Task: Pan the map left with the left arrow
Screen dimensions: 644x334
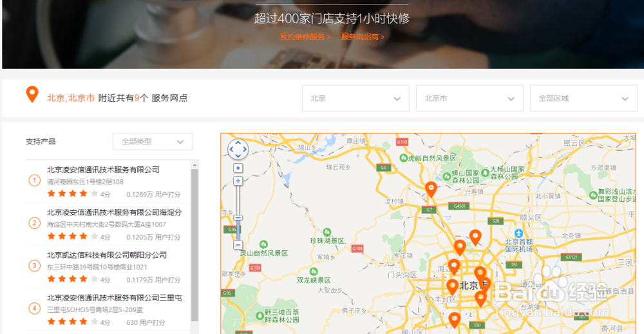Action: (231, 150)
